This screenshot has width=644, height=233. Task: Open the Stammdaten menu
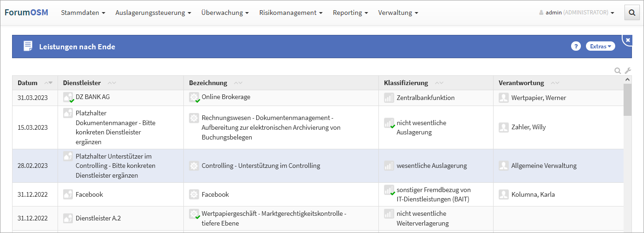coord(83,13)
